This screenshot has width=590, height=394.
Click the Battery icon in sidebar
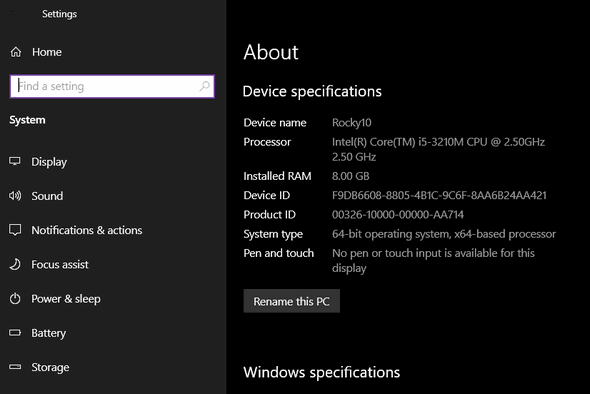coord(15,333)
